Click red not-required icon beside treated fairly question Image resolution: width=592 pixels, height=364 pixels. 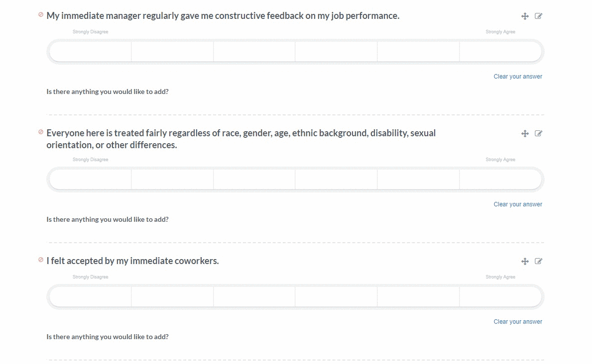tap(41, 132)
